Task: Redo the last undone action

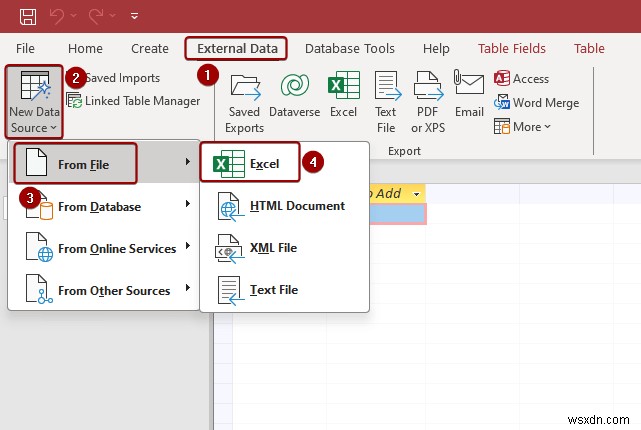Action: point(96,16)
